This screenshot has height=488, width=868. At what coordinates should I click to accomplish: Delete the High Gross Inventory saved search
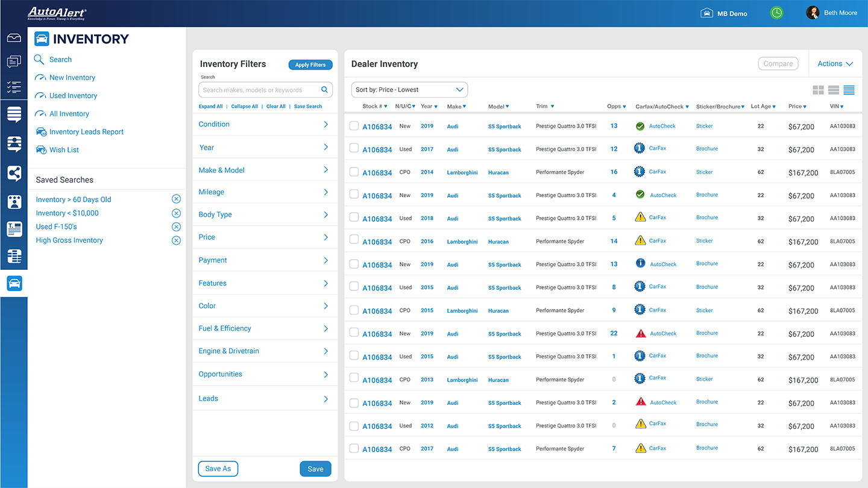(x=176, y=240)
